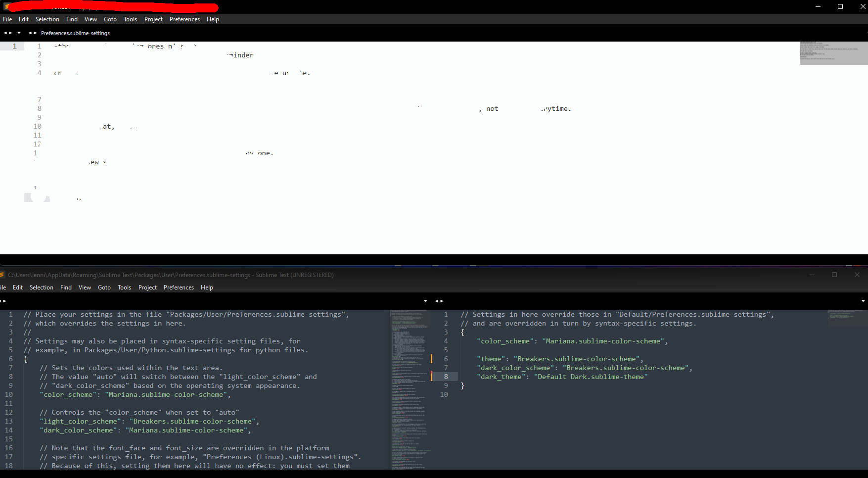Maximize the lower UNREGISTERED Sublime Text window
Screen dimensions: 868x478
click(x=834, y=275)
